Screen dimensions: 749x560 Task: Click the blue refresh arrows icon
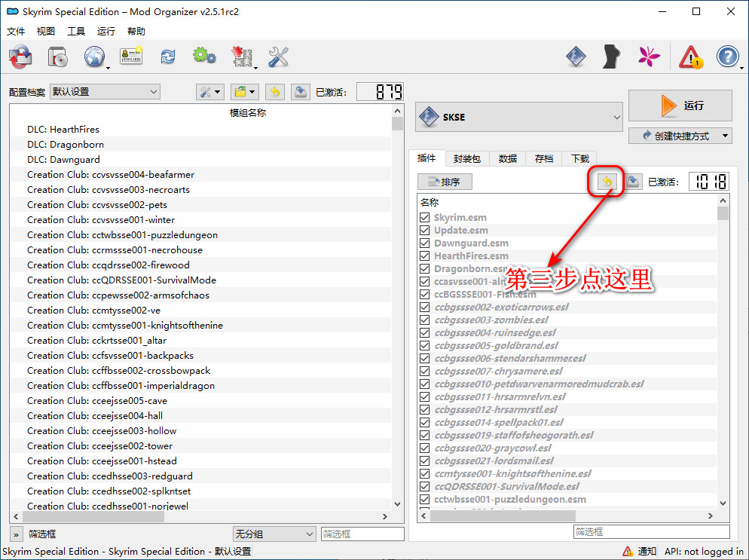tap(167, 57)
